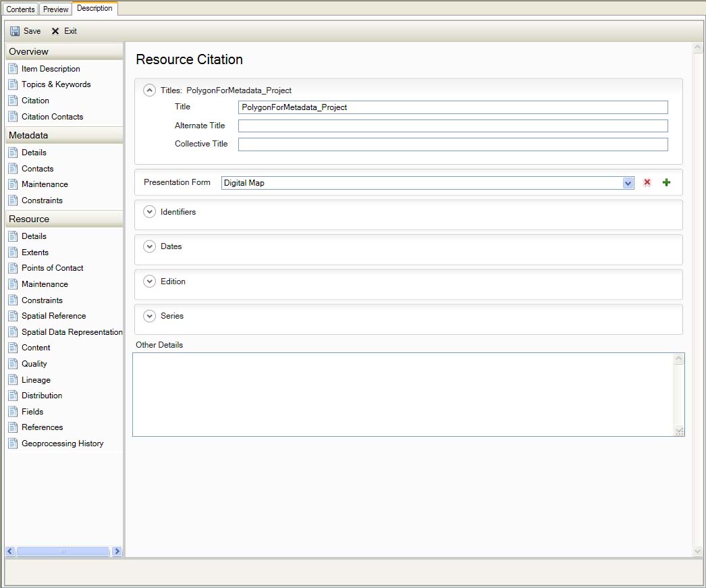
Task: Switch to the Preview tab
Action: point(56,9)
